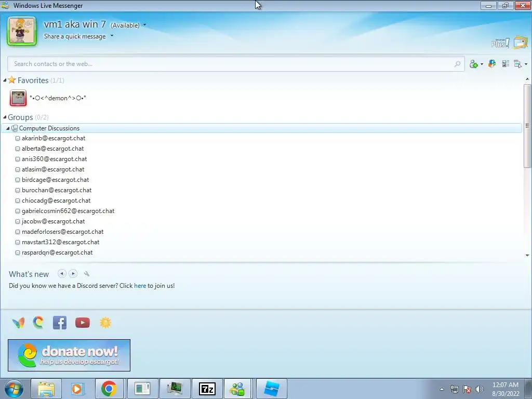Image resolution: width=532 pixels, height=399 pixels.
Task: Select the demon favorite contact avatar
Action: pos(18,98)
